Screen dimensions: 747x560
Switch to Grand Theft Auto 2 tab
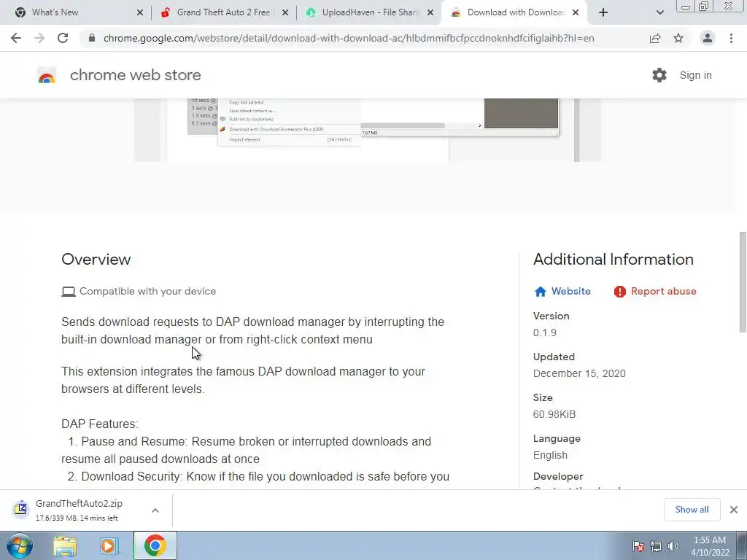click(224, 12)
